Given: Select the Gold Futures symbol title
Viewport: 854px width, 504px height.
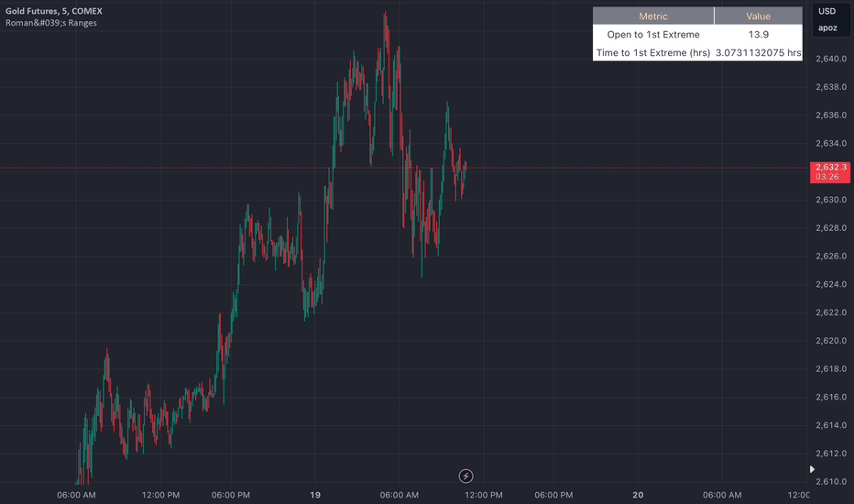Looking at the screenshot, I should coord(54,11).
